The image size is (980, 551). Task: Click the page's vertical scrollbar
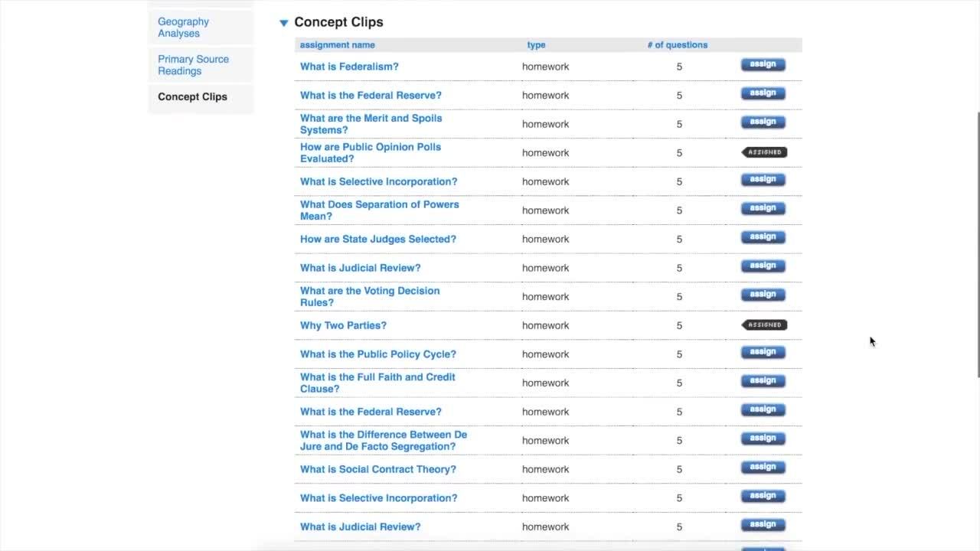coord(976,245)
